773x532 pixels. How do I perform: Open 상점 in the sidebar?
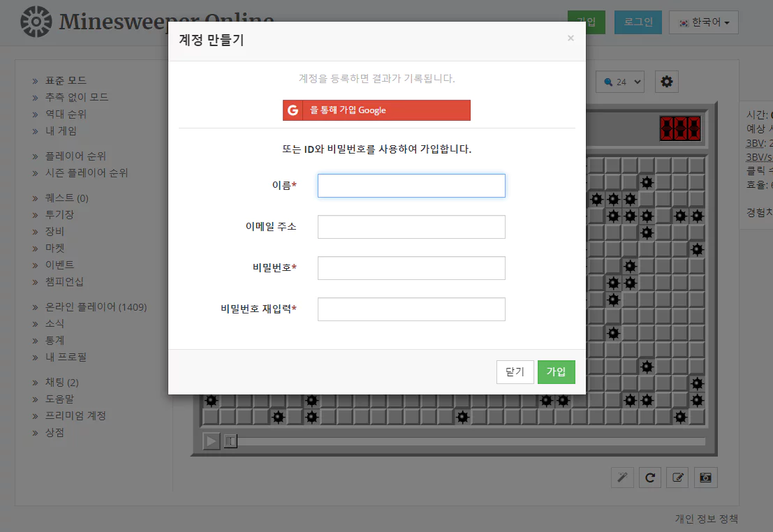point(54,432)
